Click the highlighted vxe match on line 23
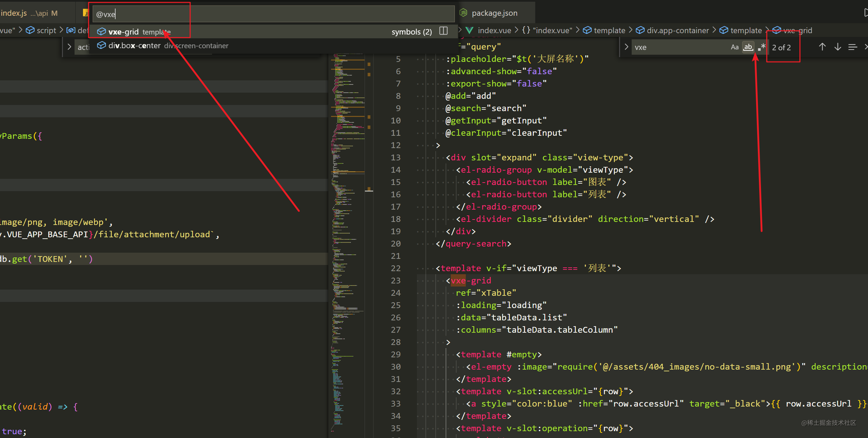868x438 pixels. coord(458,281)
